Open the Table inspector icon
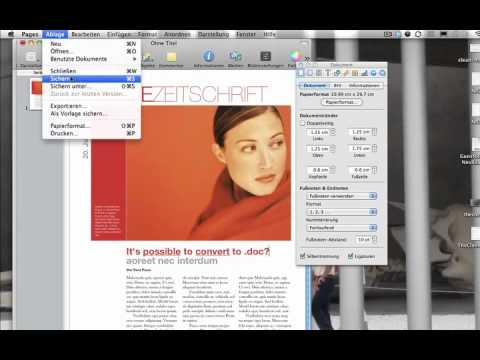This screenshot has width=480, height=360. click(x=355, y=73)
